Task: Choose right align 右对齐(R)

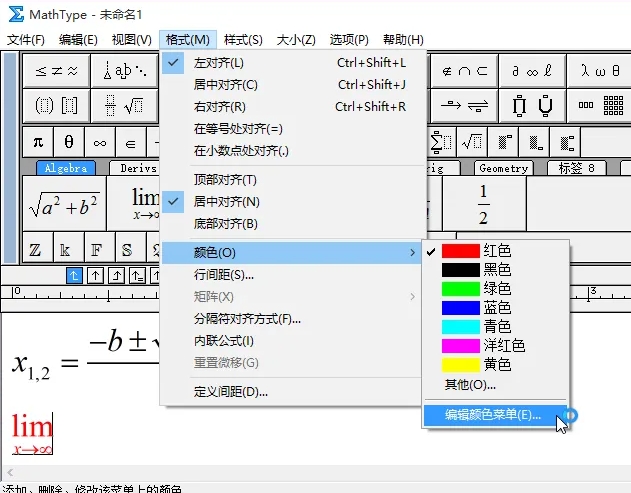Action: point(293,107)
